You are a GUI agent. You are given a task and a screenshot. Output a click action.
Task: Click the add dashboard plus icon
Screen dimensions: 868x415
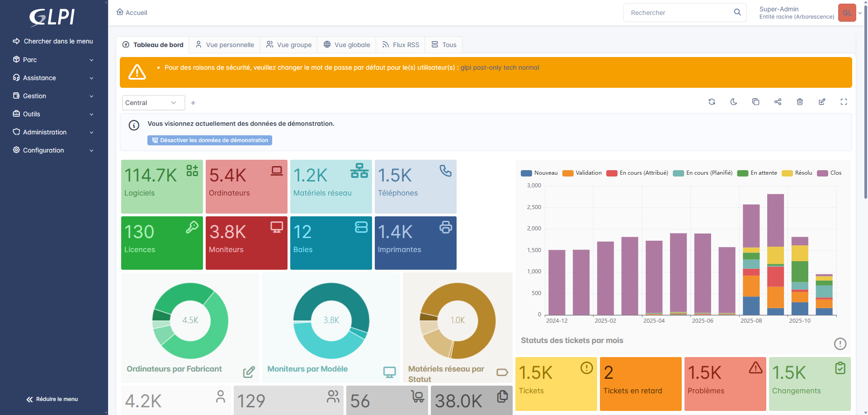(x=193, y=103)
